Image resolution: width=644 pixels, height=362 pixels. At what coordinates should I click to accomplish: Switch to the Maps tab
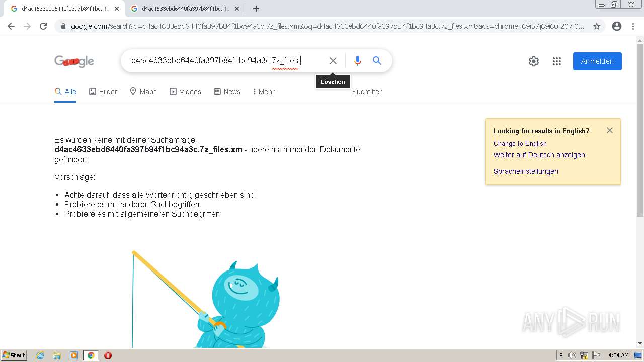[143, 92]
